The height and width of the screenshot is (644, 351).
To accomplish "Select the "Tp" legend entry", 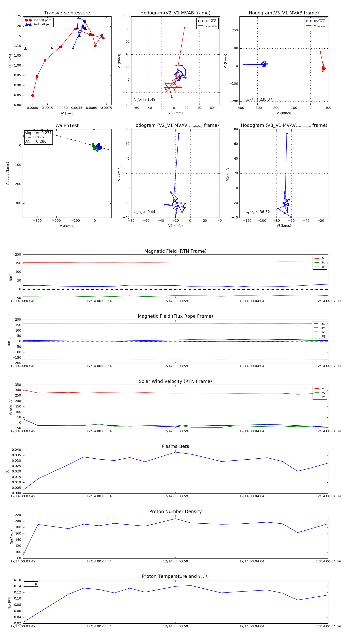I will coord(31,584).
